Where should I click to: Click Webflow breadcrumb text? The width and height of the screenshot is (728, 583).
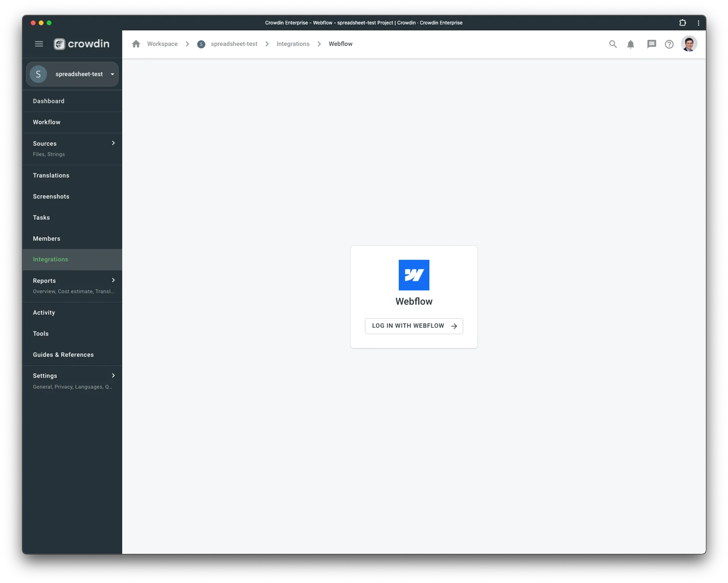pos(340,44)
